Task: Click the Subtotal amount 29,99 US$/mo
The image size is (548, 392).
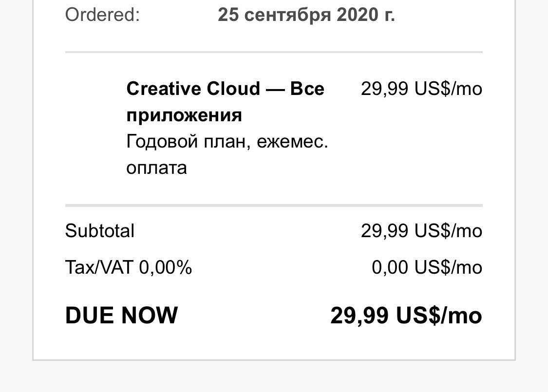Action: pyautogui.click(x=421, y=231)
